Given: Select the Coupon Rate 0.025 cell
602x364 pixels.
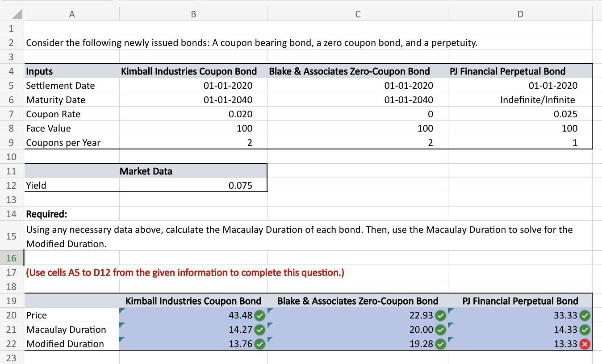Looking at the screenshot, I should [520, 114].
